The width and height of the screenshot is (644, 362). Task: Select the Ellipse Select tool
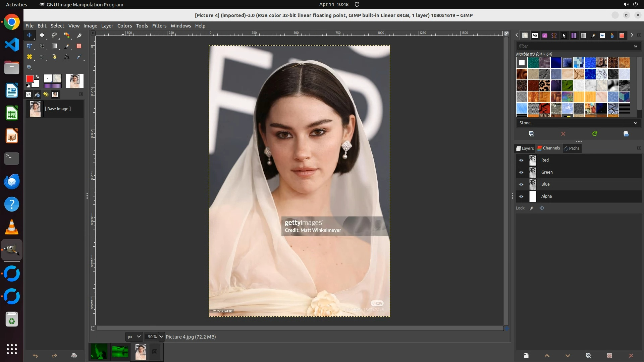pos(42,35)
